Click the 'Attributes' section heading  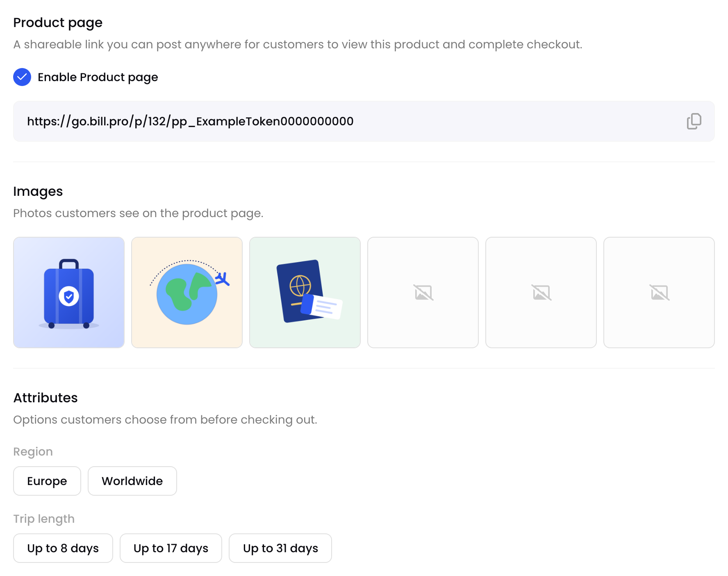(x=45, y=398)
